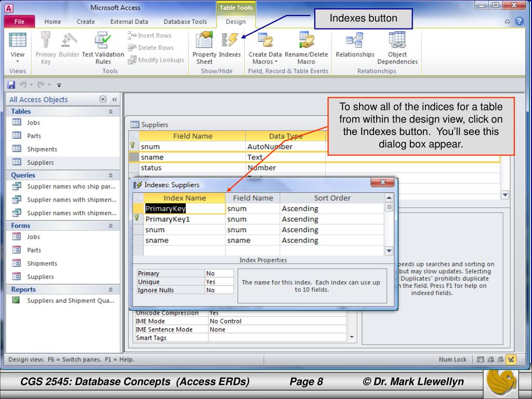Show the Property Sheet pane
Image resolution: width=532 pixels, height=399 pixels.
click(204, 48)
